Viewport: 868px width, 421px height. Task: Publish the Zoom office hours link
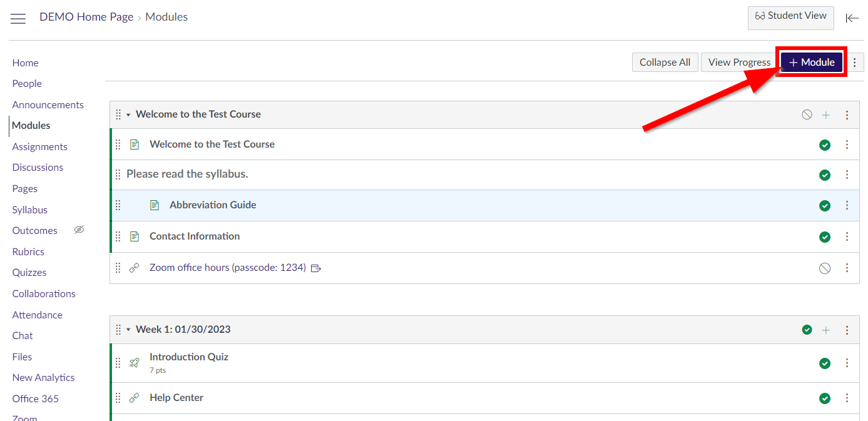click(825, 268)
